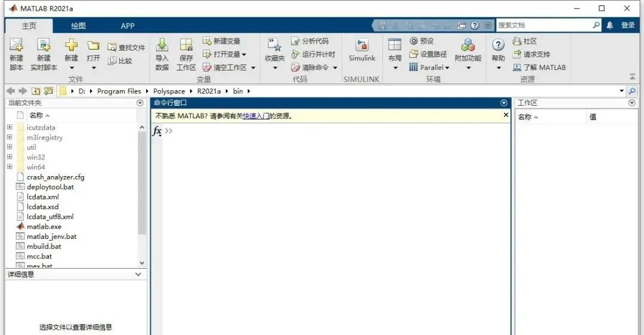Open the 当前文件夹 panel actions menu
This screenshot has height=335, width=644.
140,103
